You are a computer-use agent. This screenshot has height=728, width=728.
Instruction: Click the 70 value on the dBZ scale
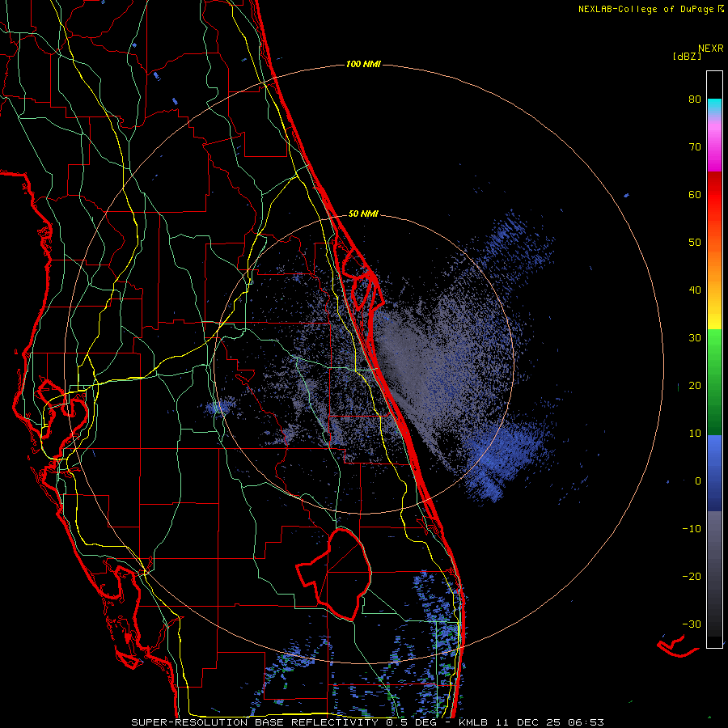[695, 147]
